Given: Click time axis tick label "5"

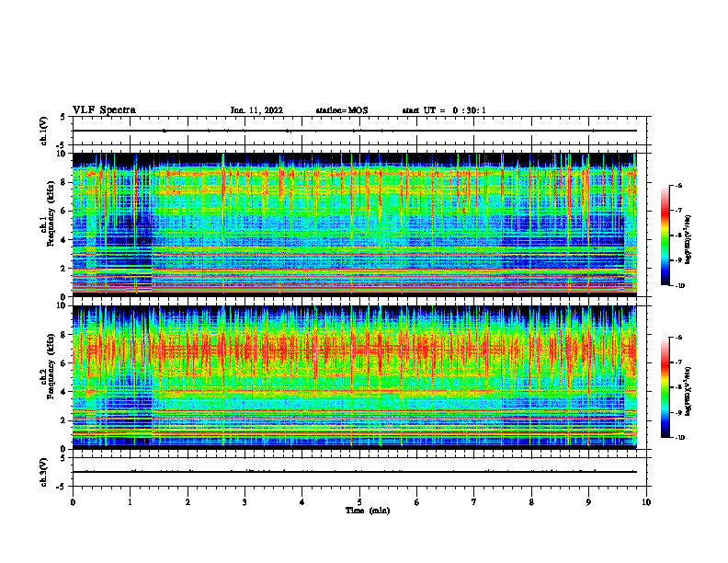Looking at the screenshot, I should click(359, 502).
